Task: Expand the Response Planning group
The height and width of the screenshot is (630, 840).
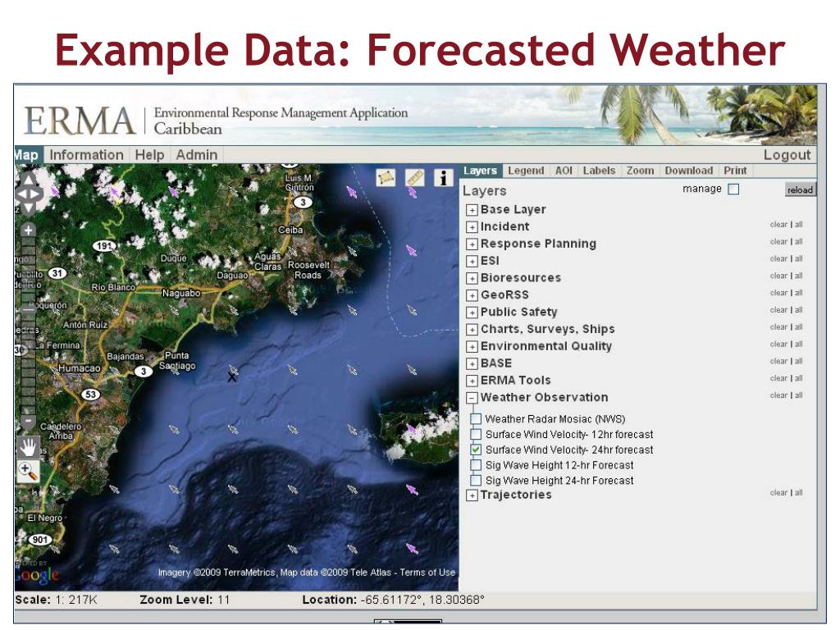Action: click(x=472, y=244)
